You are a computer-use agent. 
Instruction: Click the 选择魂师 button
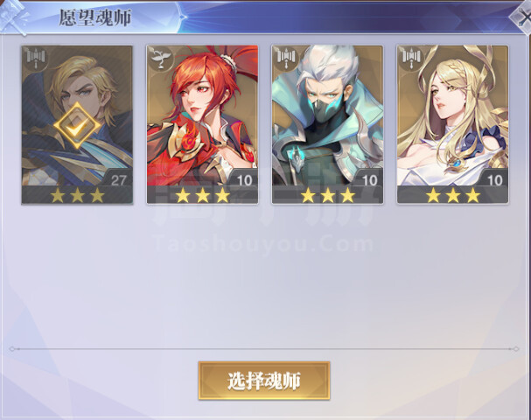pyautogui.click(x=264, y=381)
